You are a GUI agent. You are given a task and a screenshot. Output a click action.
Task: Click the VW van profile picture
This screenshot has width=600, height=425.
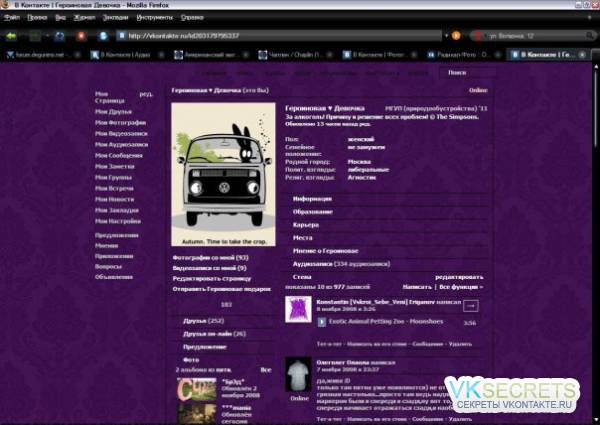click(223, 174)
